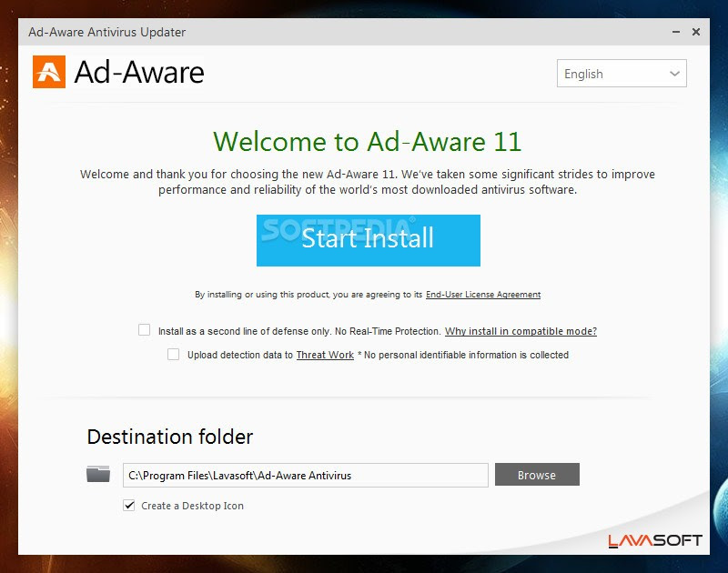The image size is (728, 573).
Task: Click the 'Destination folder' heading
Action: (x=170, y=437)
